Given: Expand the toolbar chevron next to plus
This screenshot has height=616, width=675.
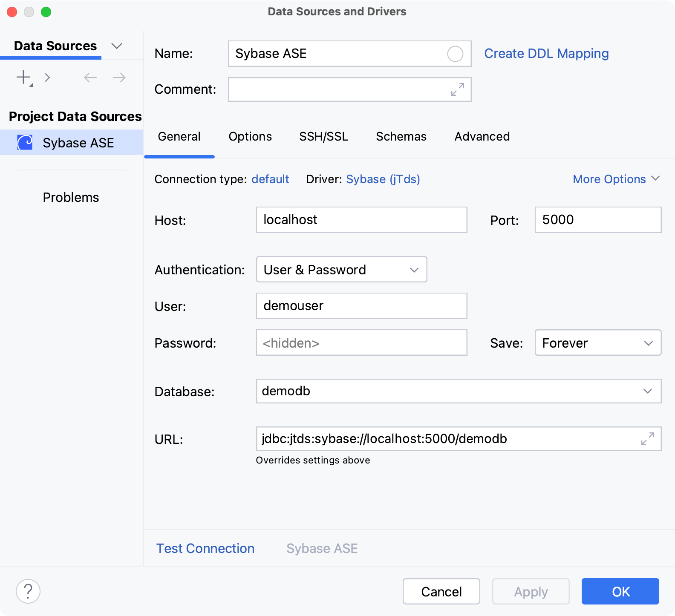Looking at the screenshot, I should (x=48, y=78).
